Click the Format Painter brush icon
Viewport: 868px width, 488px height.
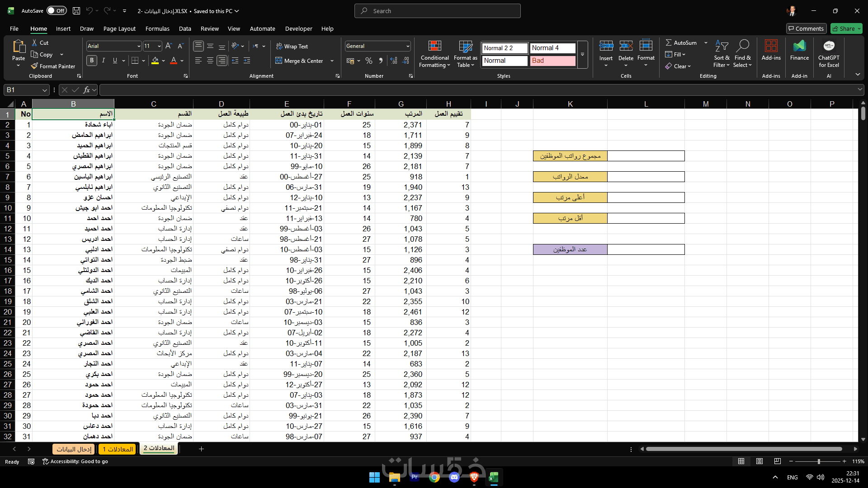pyautogui.click(x=34, y=66)
